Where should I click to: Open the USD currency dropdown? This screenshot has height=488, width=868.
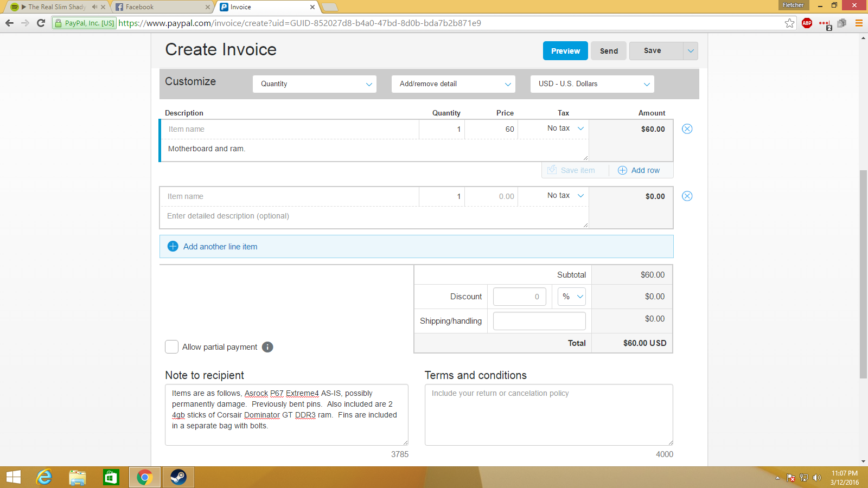click(592, 84)
